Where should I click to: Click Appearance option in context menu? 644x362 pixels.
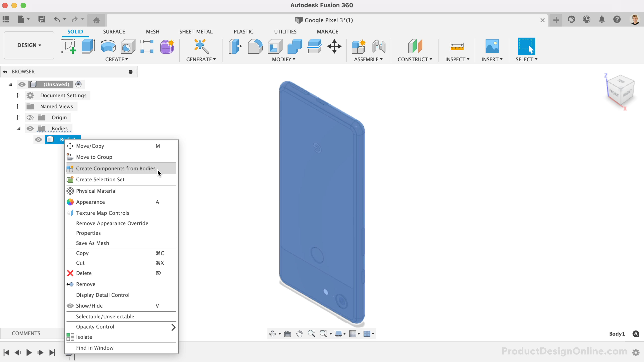(90, 202)
